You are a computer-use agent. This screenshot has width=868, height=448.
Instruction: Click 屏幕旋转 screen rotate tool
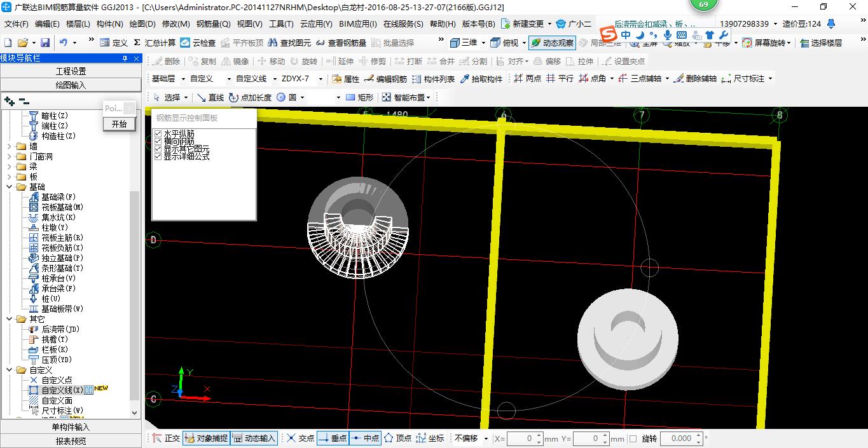click(764, 43)
